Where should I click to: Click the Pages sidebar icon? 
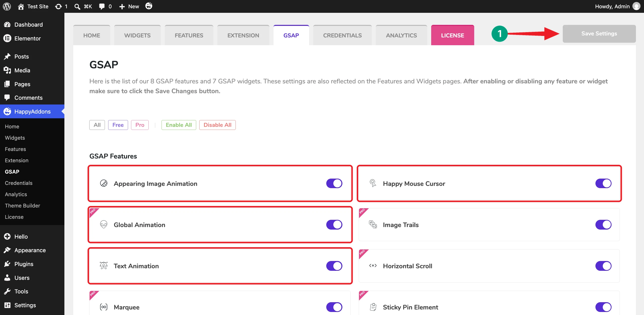(x=7, y=84)
